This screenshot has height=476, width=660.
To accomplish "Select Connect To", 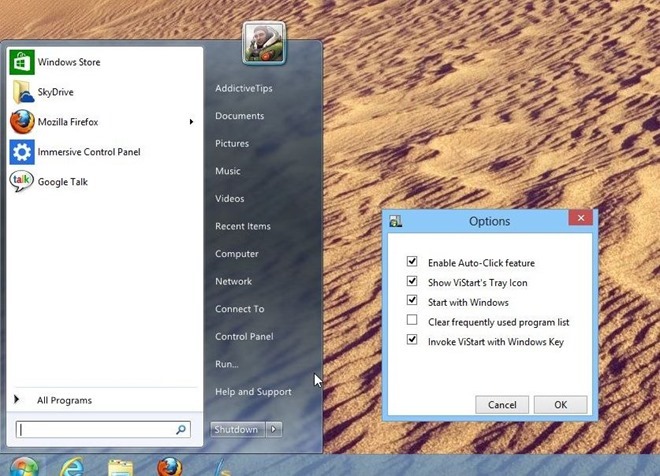I will (x=240, y=309).
